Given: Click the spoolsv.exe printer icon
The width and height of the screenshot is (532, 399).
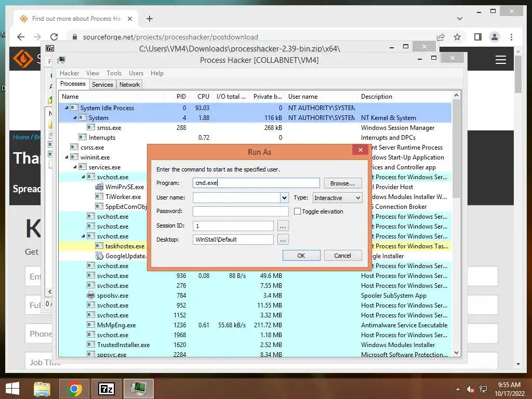Looking at the screenshot, I should tap(91, 295).
